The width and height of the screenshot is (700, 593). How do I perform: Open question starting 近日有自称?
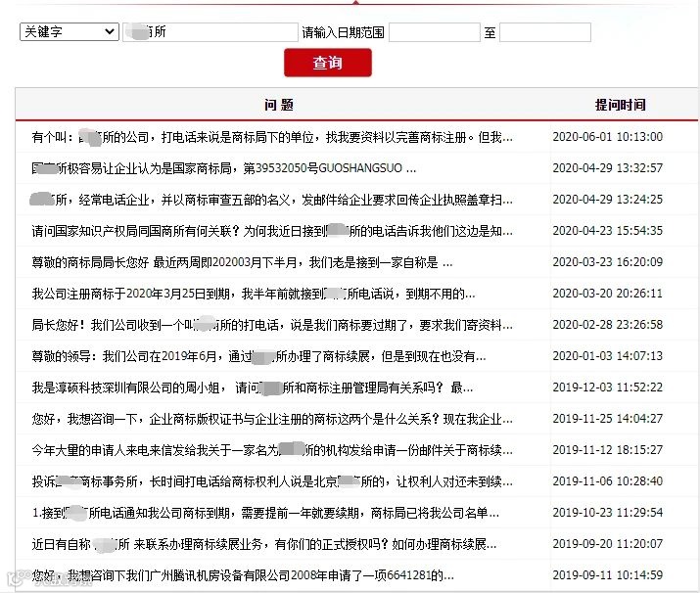[263, 544]
